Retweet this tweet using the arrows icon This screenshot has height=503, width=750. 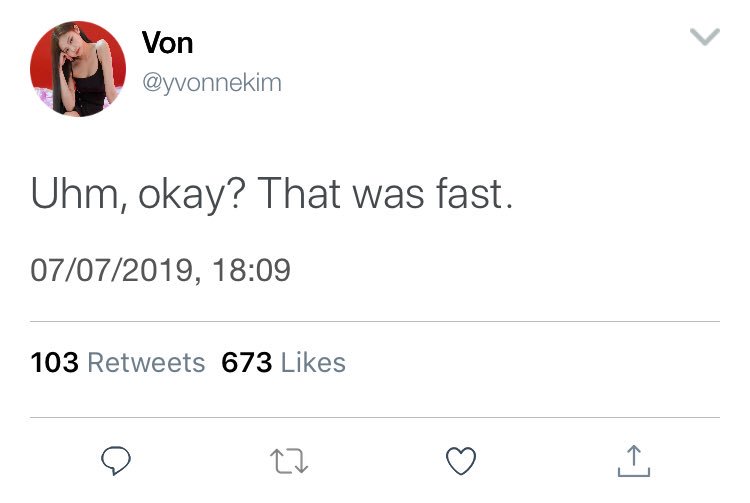(289, 461)
